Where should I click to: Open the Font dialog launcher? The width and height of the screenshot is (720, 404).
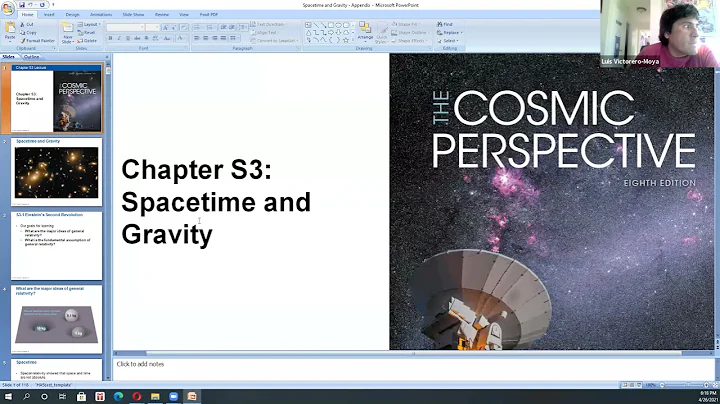pyautogui.click(x=186, y=47)
